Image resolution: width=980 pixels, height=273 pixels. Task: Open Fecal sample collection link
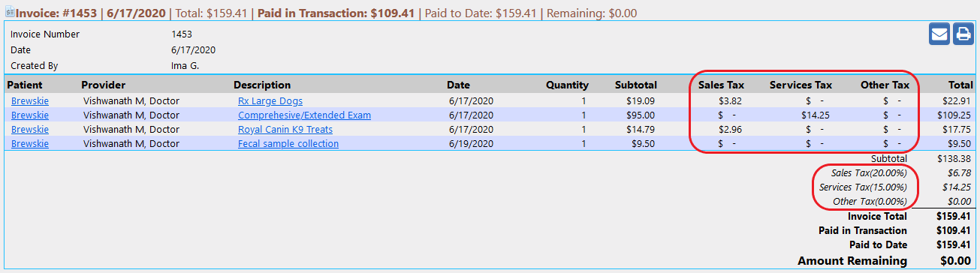coord(288,143)
